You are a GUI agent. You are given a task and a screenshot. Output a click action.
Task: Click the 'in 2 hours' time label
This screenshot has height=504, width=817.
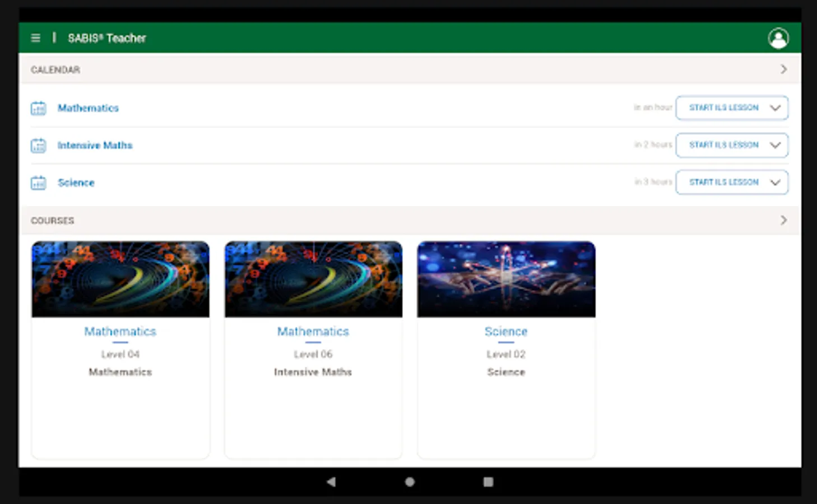(653, 144)
